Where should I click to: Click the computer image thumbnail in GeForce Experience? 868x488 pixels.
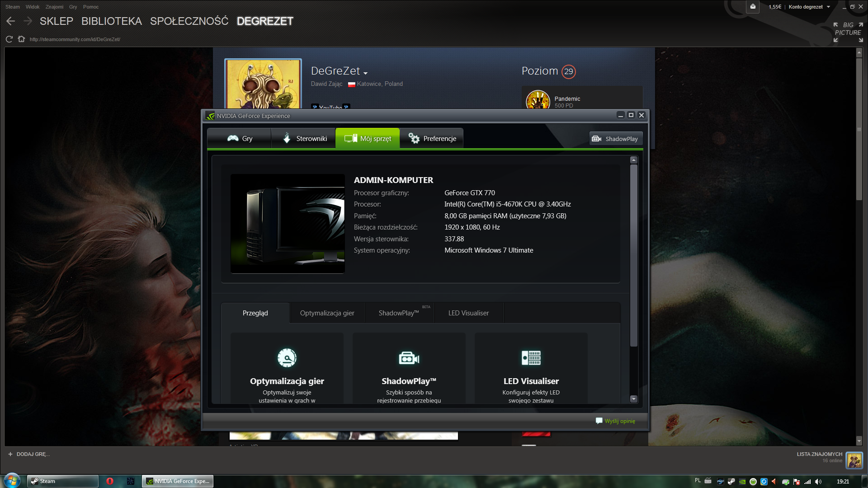click(x=288, y=224)
